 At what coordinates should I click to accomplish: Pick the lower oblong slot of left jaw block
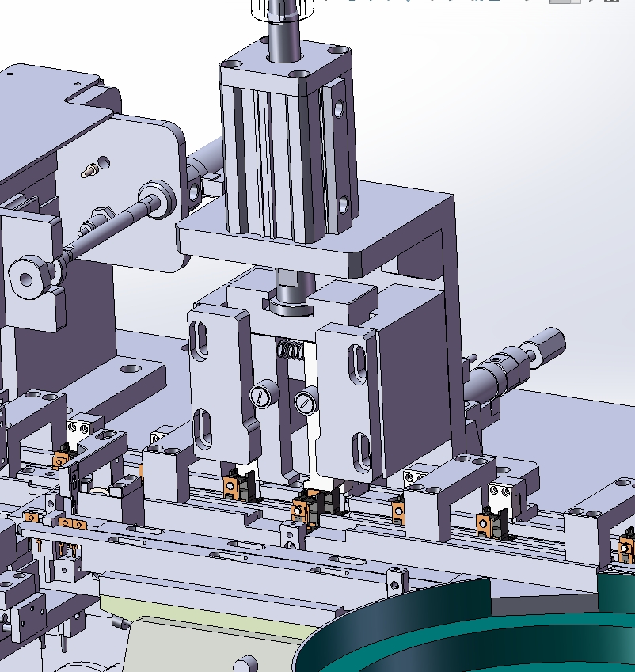pos(203,428)
